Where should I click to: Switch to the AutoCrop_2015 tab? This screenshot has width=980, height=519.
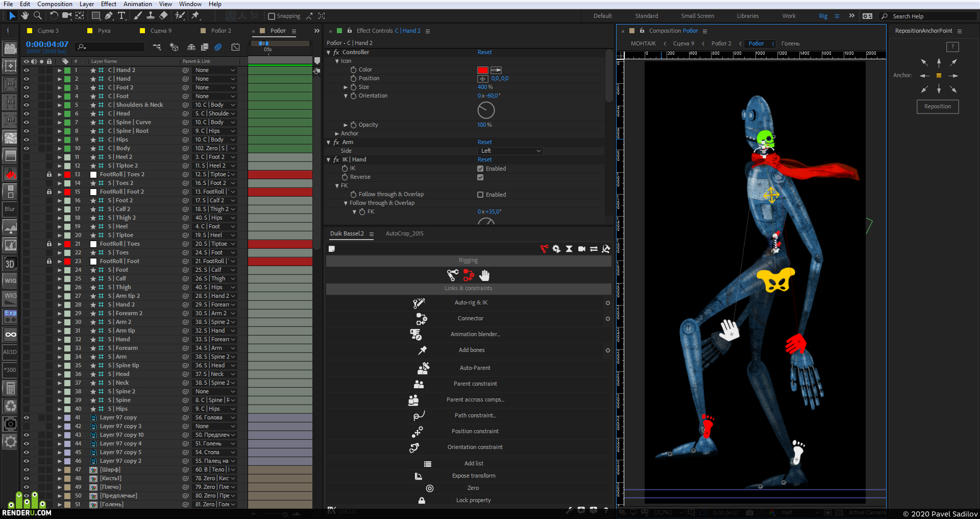[404, 234]
